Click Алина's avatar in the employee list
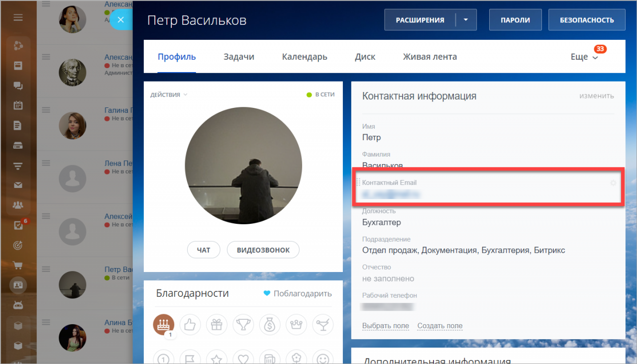The image size is (637, 364). (x=73, y=337)
